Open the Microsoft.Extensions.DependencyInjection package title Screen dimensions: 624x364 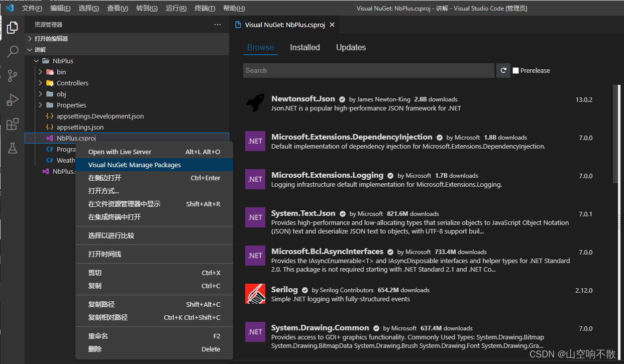point(352,137)
